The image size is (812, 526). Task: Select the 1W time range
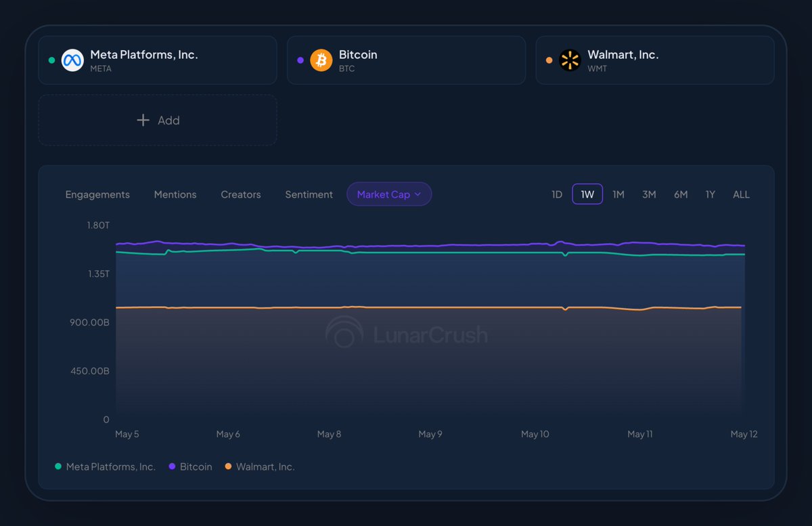pos(587,194)
